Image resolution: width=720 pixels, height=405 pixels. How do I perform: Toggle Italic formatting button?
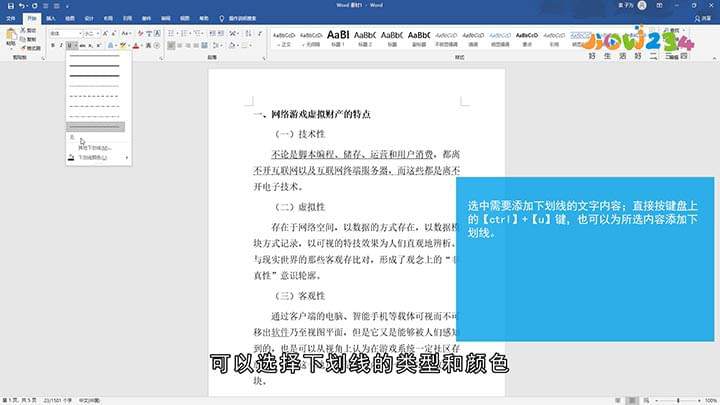click(61, 45)
